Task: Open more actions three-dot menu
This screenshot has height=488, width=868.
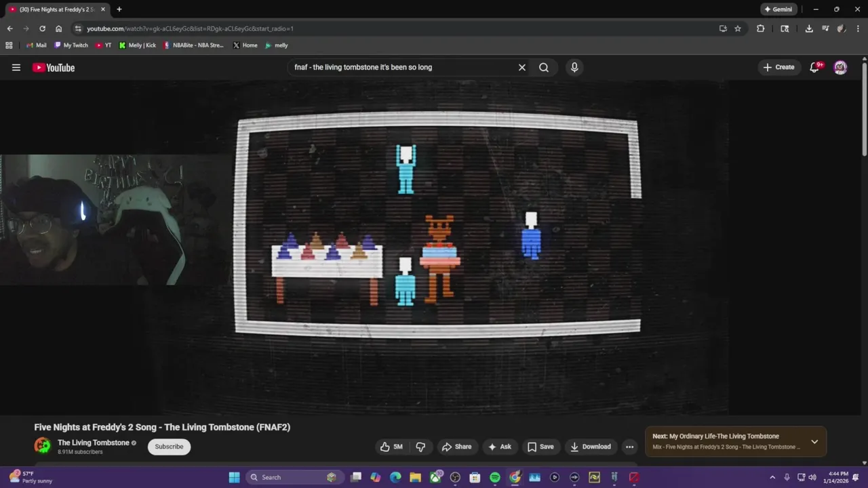Action: [629, 447]
